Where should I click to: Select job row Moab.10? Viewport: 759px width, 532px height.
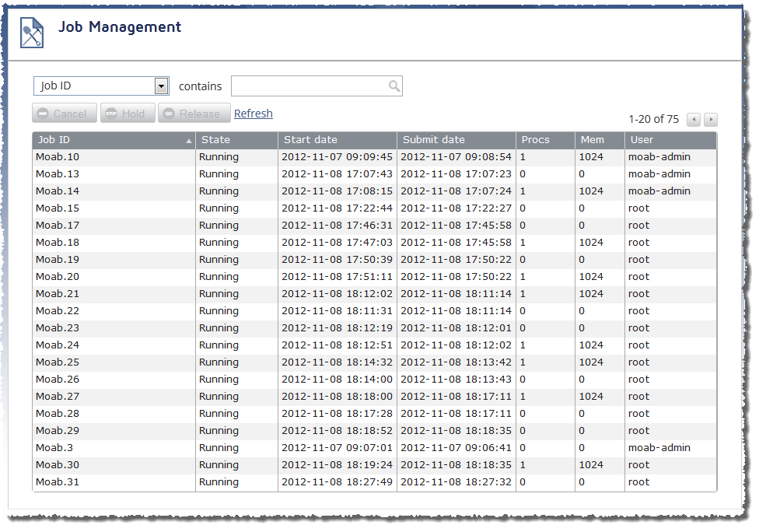point(375,157)
